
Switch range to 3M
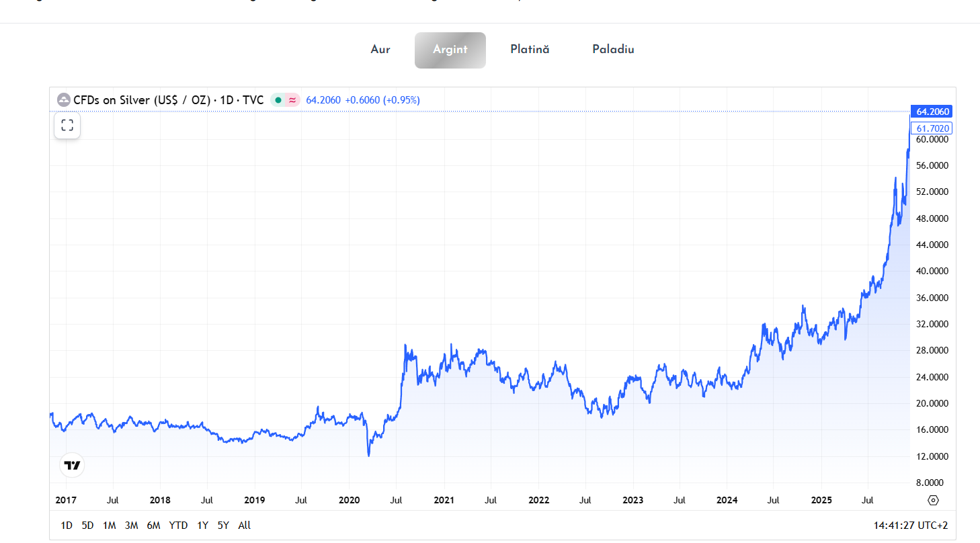pyautogui.click(x=131, y=526)
